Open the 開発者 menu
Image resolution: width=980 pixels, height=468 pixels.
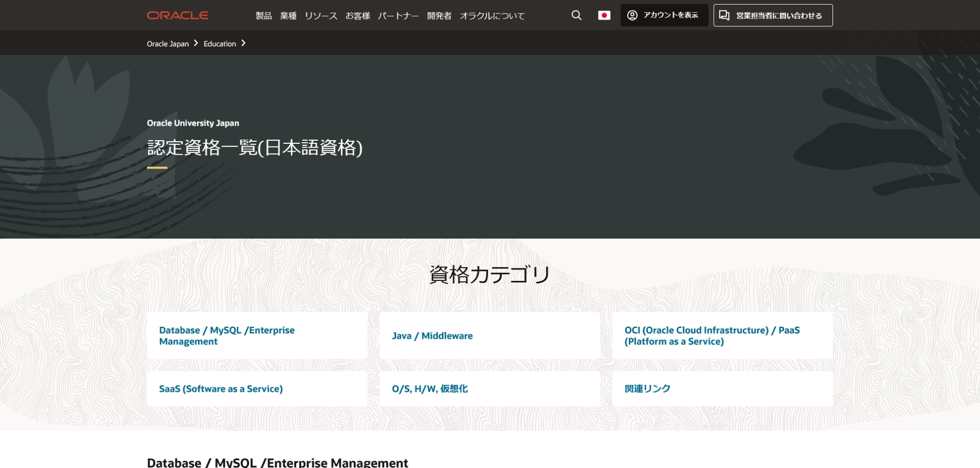(439, 16)
